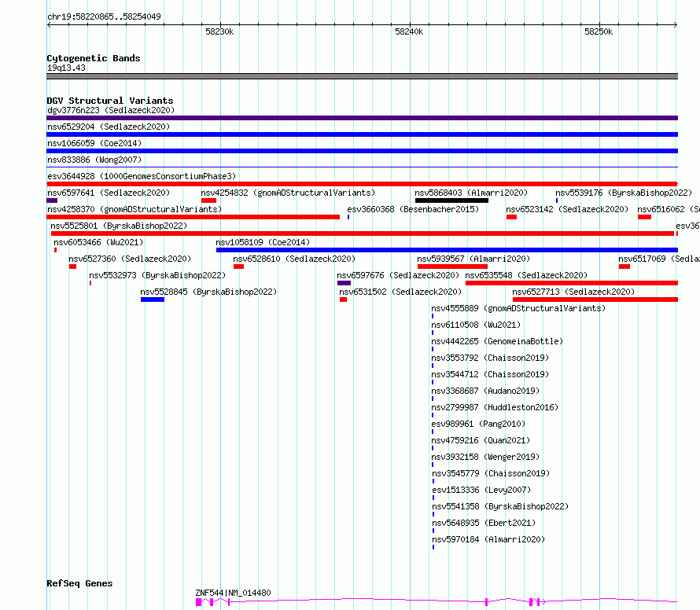Click esv1513336 (Levy2007) label
700x610 pixels.
(x=481, y=490)
